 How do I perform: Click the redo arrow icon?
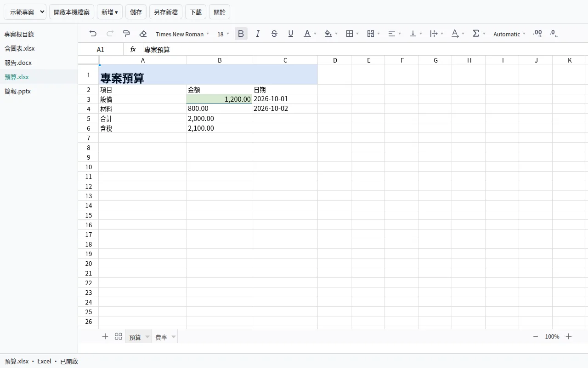tap(110, 34)
